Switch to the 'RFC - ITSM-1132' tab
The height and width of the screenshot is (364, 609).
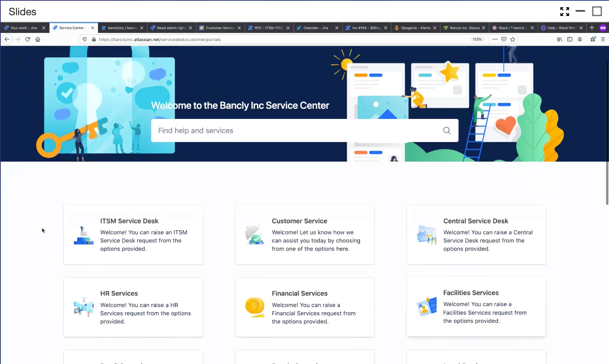268,28
